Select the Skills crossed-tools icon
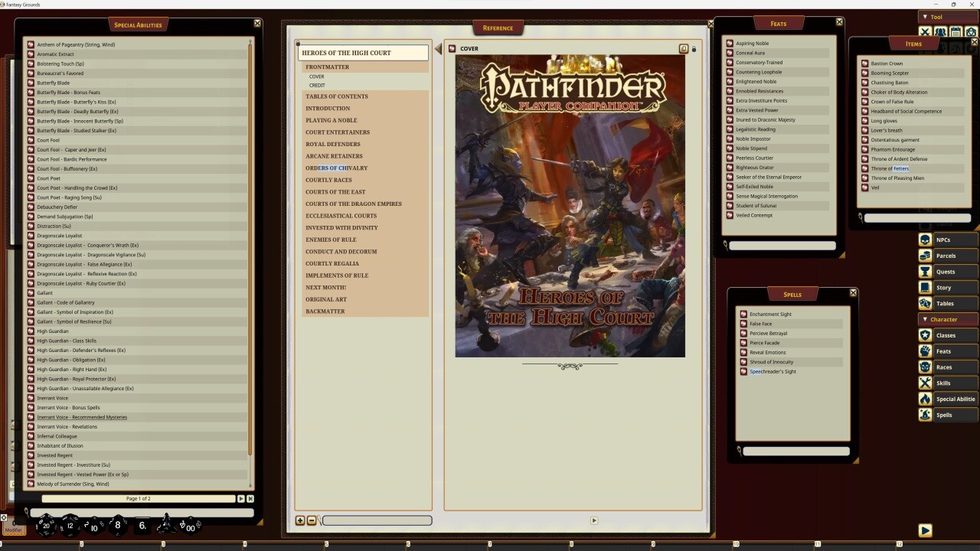The image size is (980, 551). [x=925, y=383]
